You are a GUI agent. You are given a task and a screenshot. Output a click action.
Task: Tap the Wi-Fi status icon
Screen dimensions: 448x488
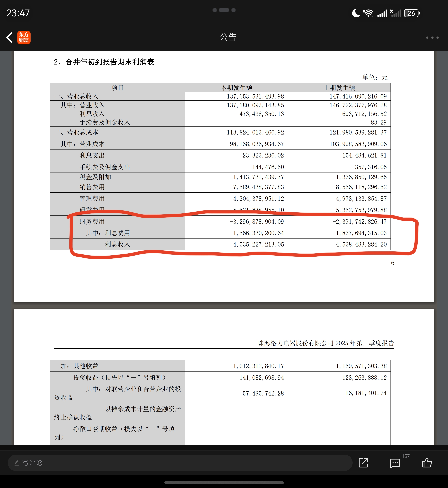[x=368, y=13]
